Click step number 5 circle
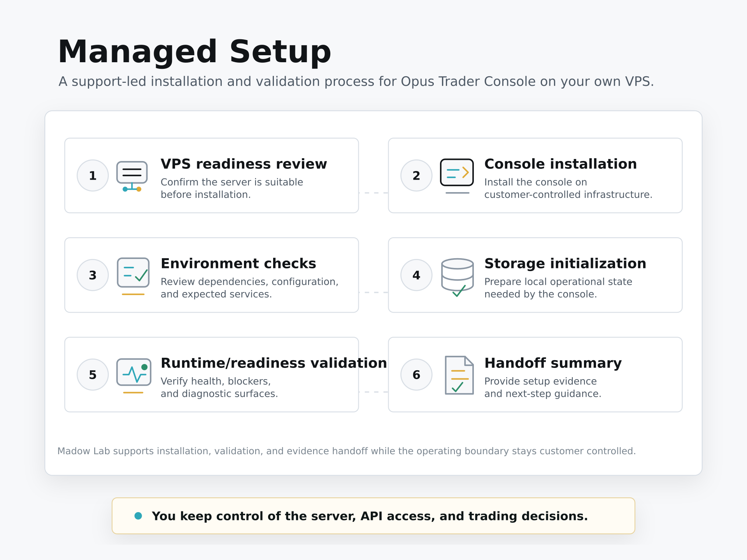The image size is (747, 560). coord(93,374)
